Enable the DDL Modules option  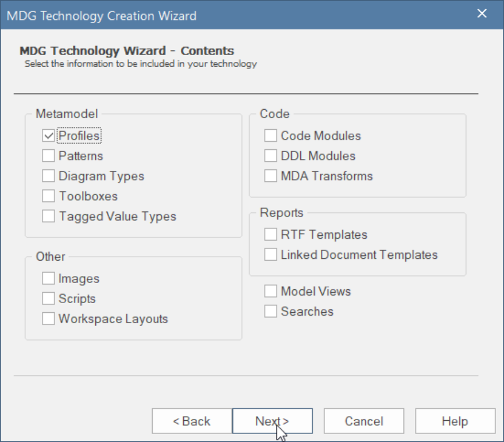pos(271,156)
